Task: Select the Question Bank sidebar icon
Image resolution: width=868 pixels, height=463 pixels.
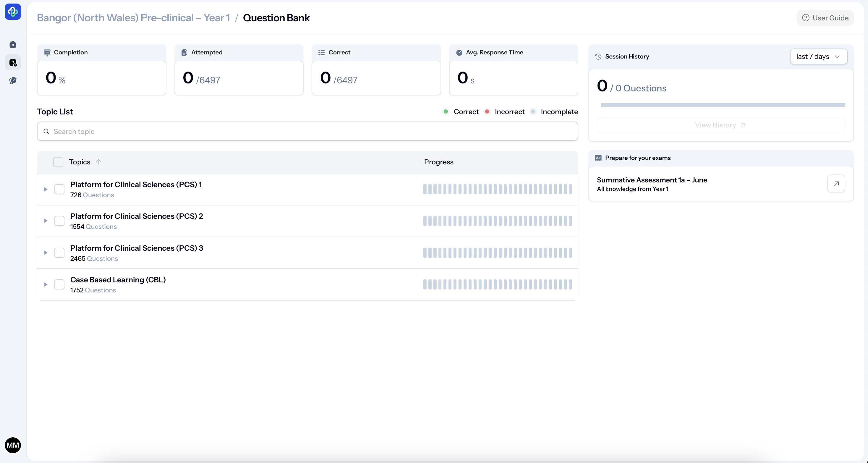Action: pyautogui.click(x=13, y=63)
